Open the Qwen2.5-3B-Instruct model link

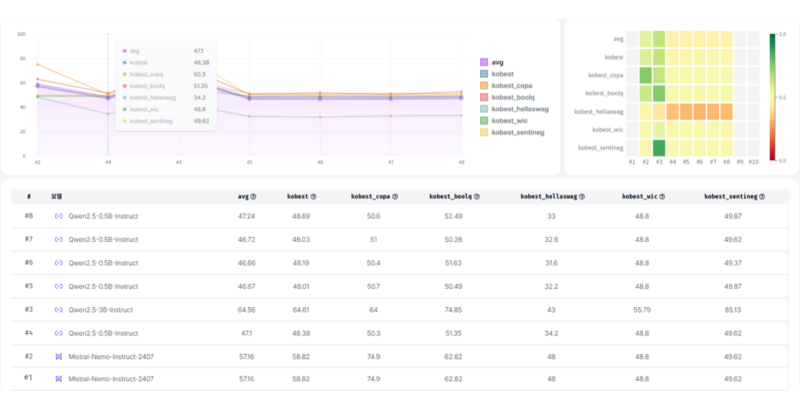pyautogui.click(x=106, y=310)
